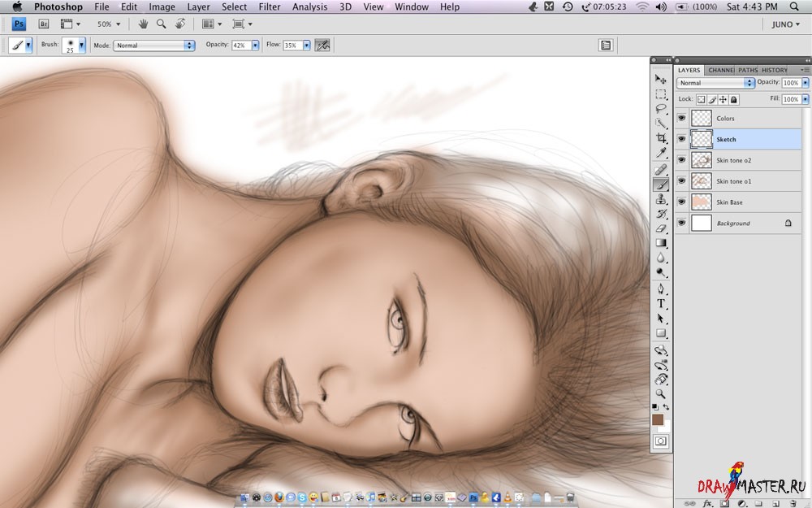Select the Zoom tool in the toolbox
Image resolution: width=812 pixels, height=508 pixels.
pos(661,394)
